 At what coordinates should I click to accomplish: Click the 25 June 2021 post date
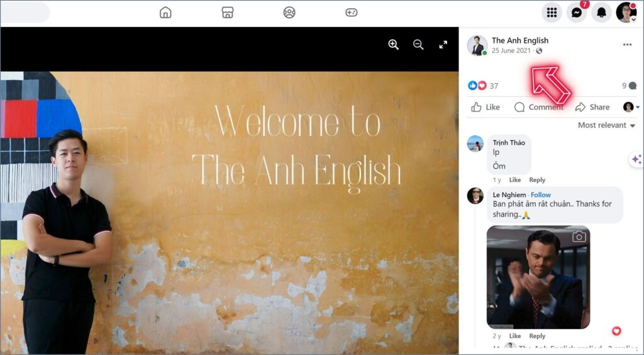click(511, 50)
